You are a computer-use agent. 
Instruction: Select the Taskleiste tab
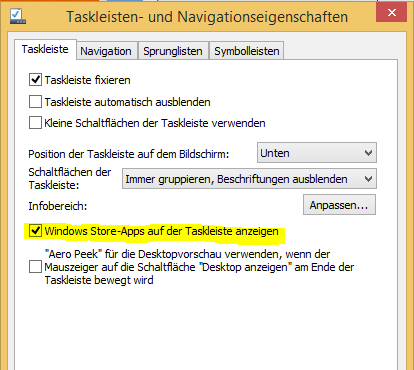[x=45, y=49]
